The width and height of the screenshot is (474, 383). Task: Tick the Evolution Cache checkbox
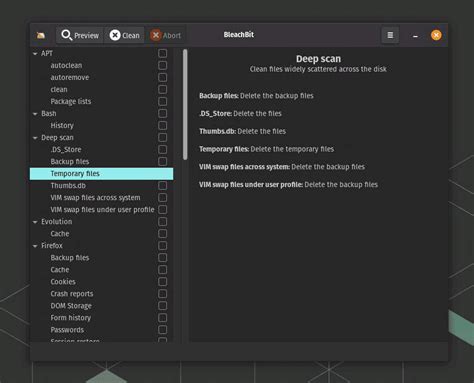point(162,233)
